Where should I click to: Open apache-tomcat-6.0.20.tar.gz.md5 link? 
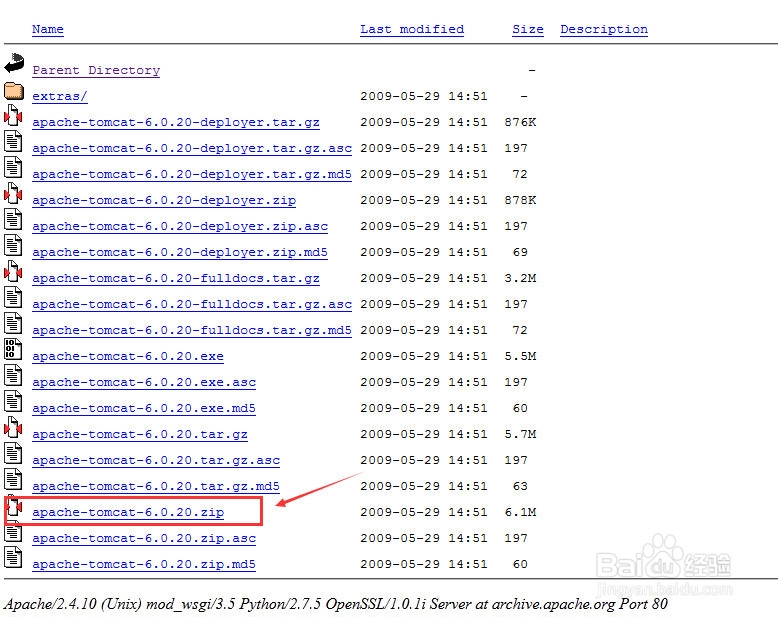click(x=156, y=486)
